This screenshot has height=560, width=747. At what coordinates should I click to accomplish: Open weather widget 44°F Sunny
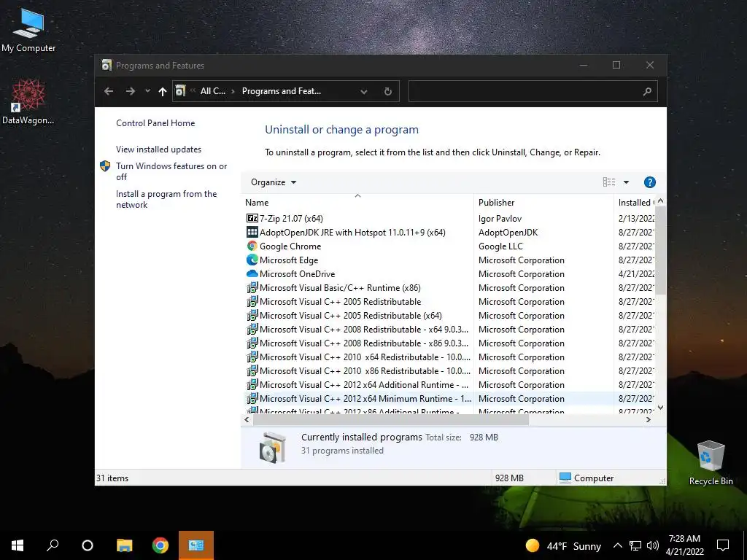[x=563, y=545]
